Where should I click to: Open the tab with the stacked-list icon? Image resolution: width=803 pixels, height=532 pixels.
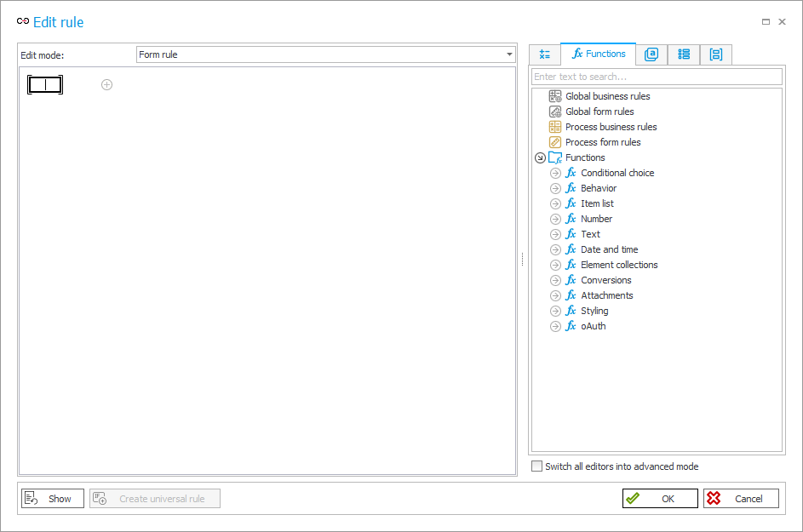pyautogui.click(x=684, y=54)
